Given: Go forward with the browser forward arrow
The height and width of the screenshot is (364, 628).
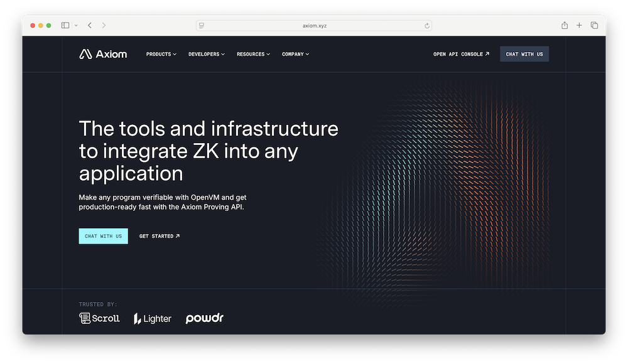Looking at the screenshot, I should pyautogui.click(x=104, y=25).
